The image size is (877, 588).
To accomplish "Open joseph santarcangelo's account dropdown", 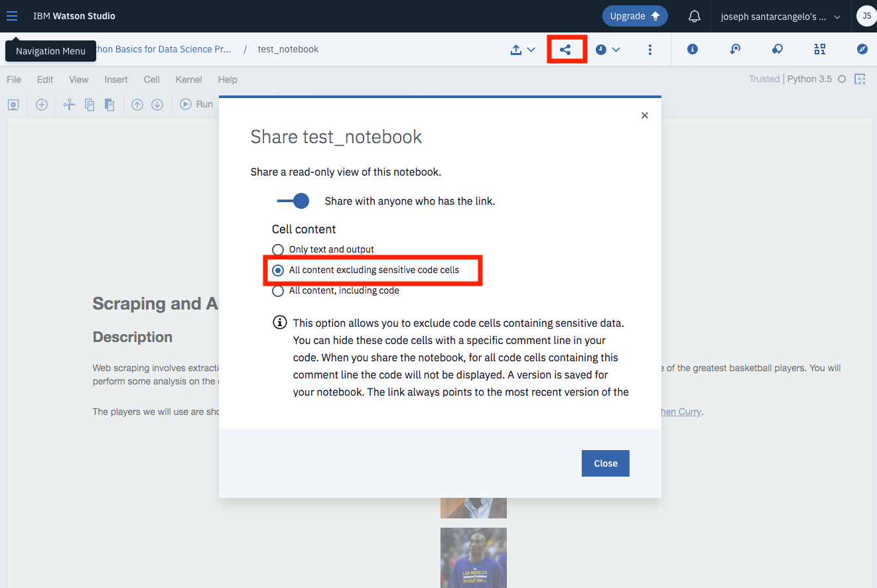I will pos(780,16).
